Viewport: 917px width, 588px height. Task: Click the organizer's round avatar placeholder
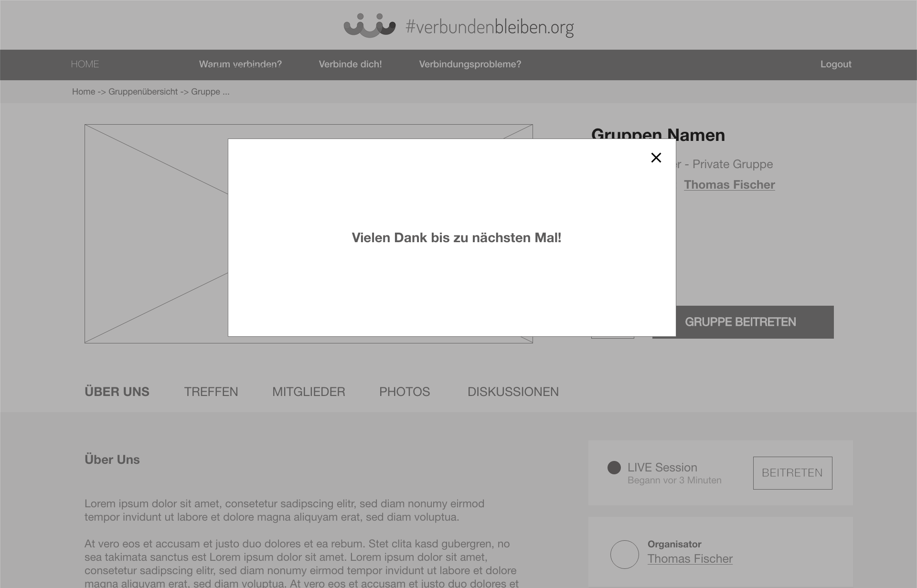click(624, 554)
